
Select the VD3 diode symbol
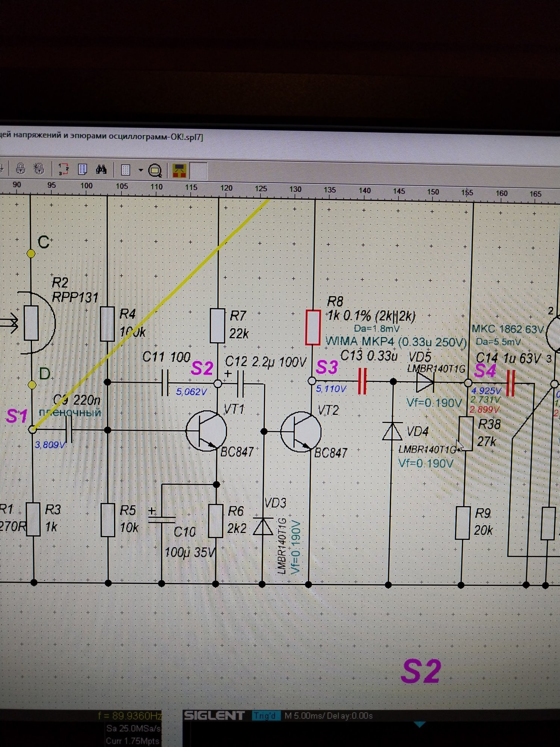point(263,526)
